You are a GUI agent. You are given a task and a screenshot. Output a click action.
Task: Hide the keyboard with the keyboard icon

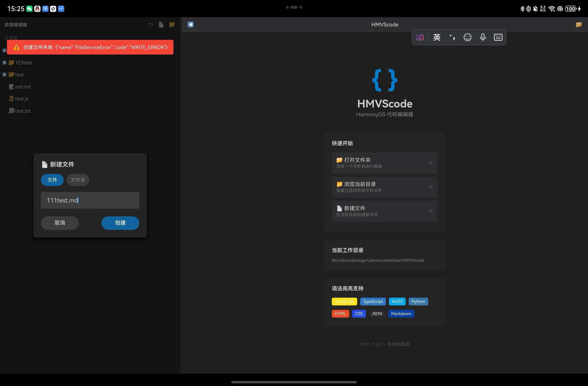[498, 37]
